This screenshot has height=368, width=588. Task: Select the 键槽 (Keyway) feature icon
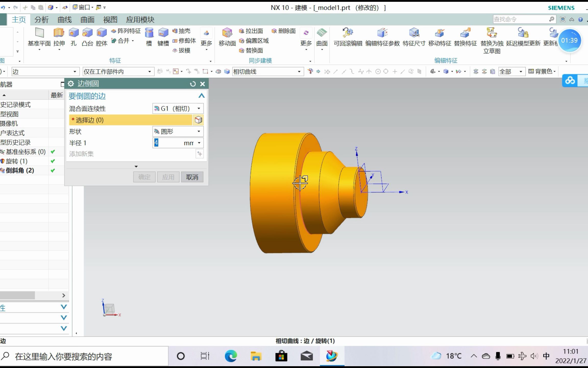coord(163,33)
